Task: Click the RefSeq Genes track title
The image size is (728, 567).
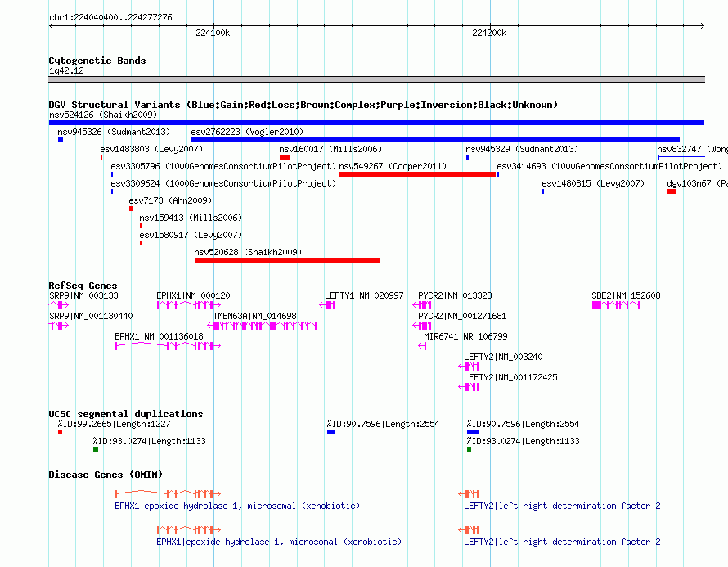Action: coord(83,286)
